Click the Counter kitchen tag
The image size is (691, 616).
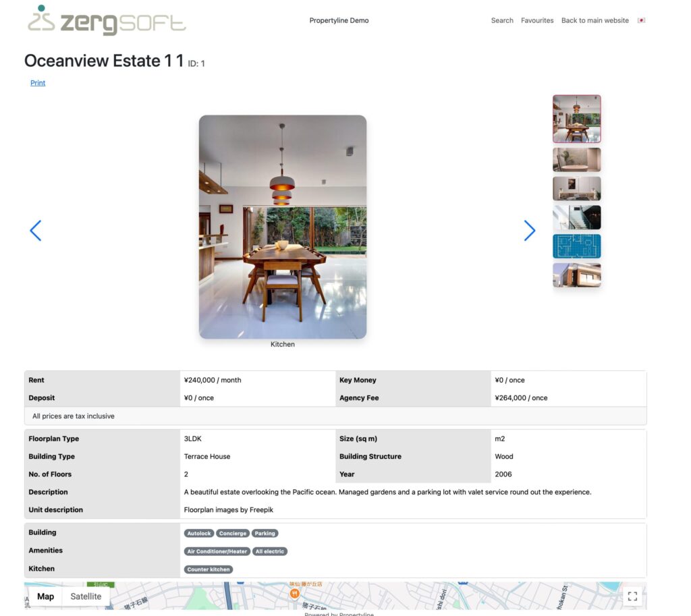click(209, 569)
